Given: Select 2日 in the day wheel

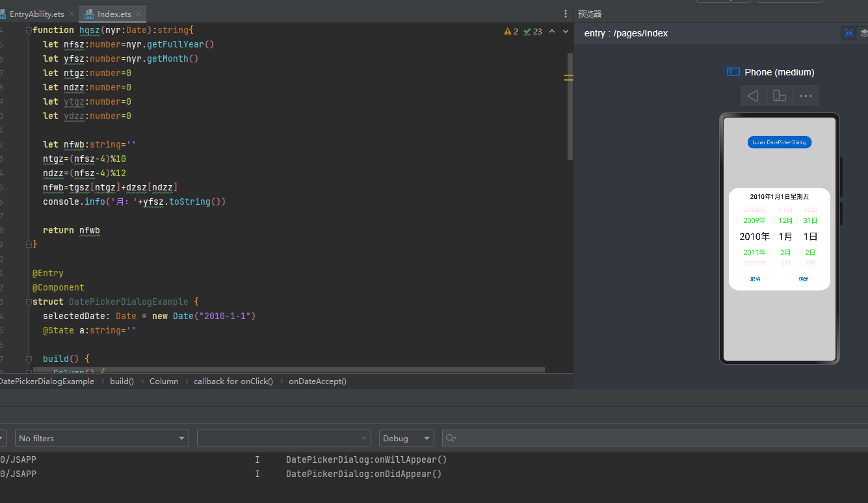Looking at the screenshot, I should [810, 252].
